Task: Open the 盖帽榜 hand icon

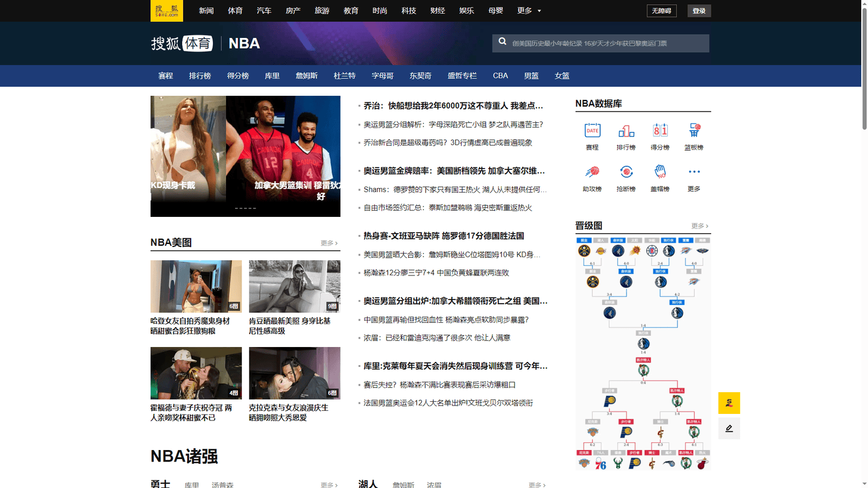Action: coord(660,172)
